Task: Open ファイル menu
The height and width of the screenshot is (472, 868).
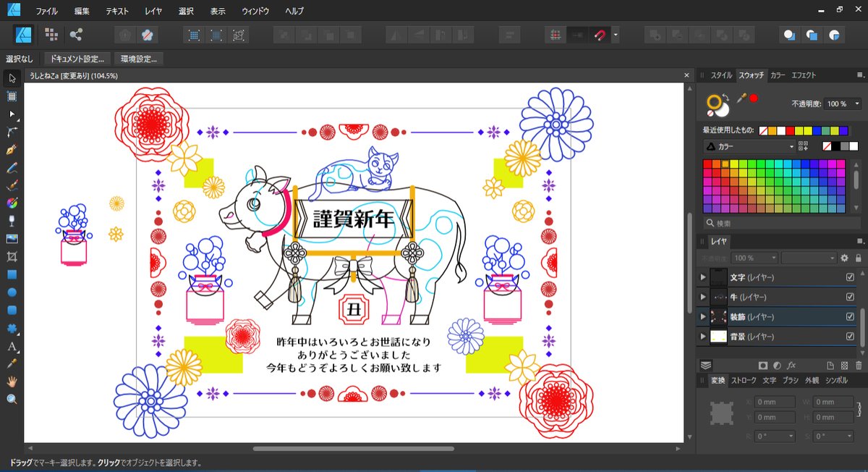Action: 47,11
